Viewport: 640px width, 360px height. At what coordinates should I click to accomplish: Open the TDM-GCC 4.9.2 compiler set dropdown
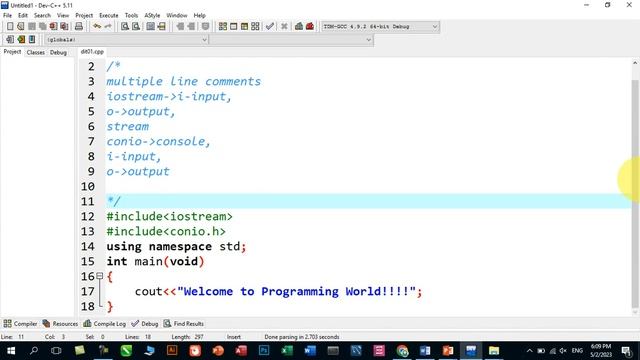click(x=380, y=27)
